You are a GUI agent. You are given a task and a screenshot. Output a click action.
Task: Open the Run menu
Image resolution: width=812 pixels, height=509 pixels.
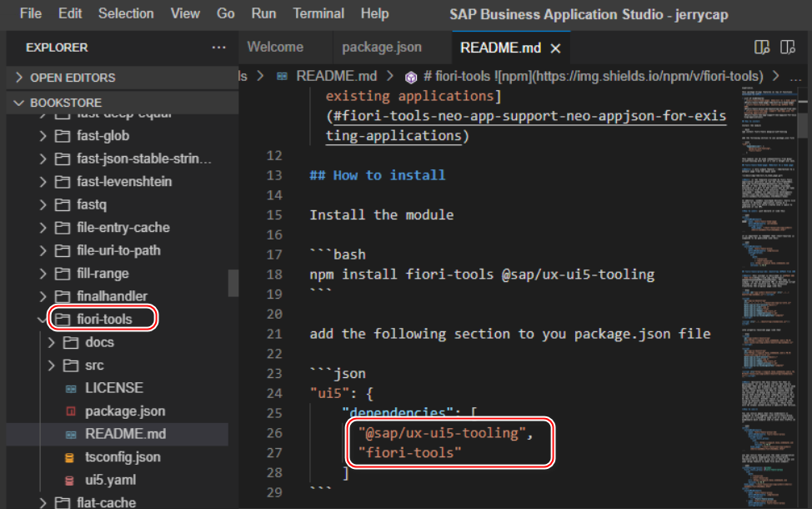tap(263, 13)
